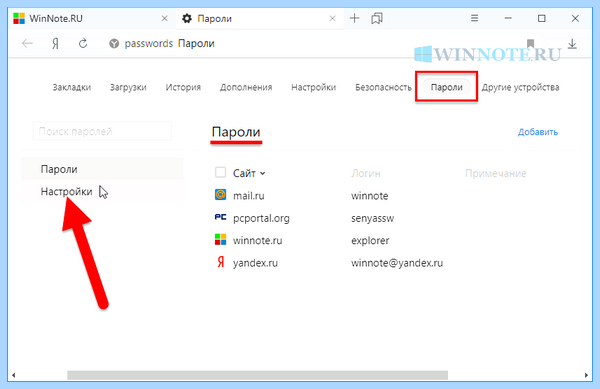Click the winnote.ru favicon
This screenshot has width=600, height=389.
[220, 240]
